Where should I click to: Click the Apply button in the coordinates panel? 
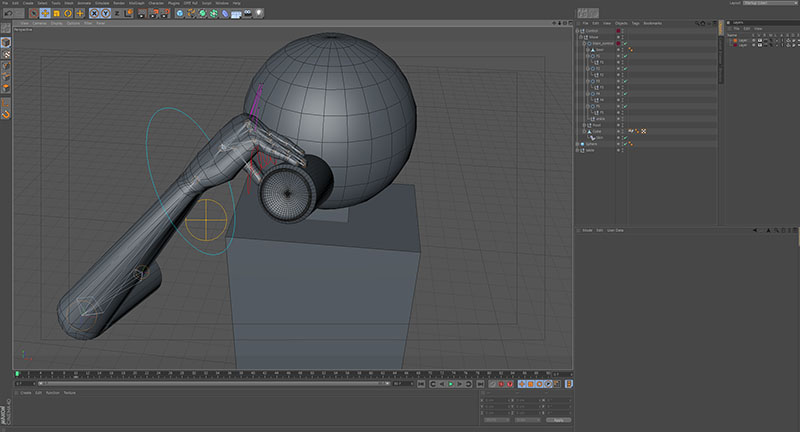tap(559, 420)
